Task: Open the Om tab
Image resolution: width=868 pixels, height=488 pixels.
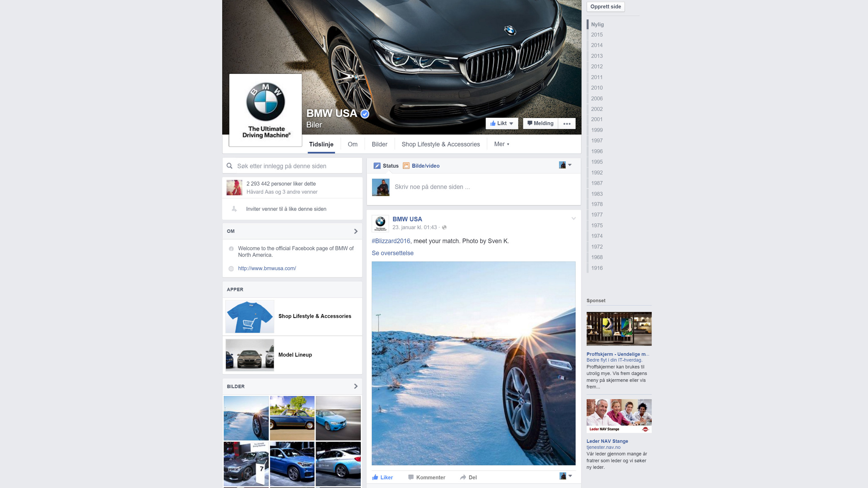Action: click(x=352, y=144)
